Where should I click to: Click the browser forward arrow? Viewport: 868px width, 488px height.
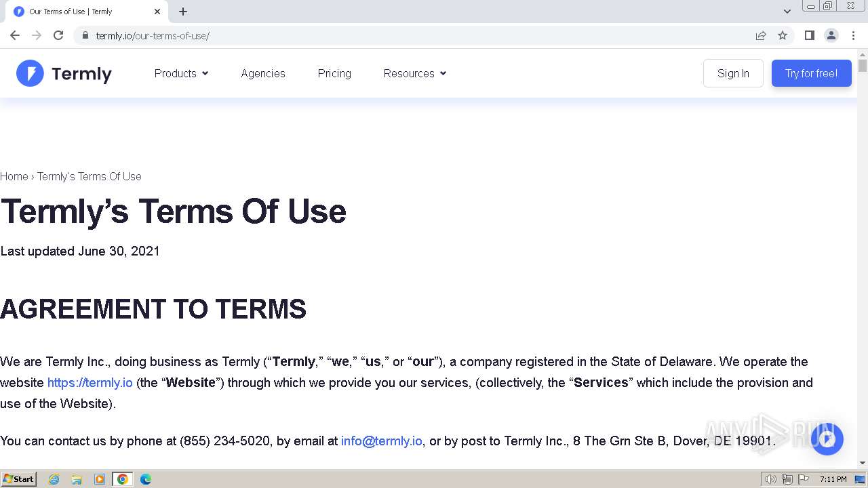coord(37,35)
